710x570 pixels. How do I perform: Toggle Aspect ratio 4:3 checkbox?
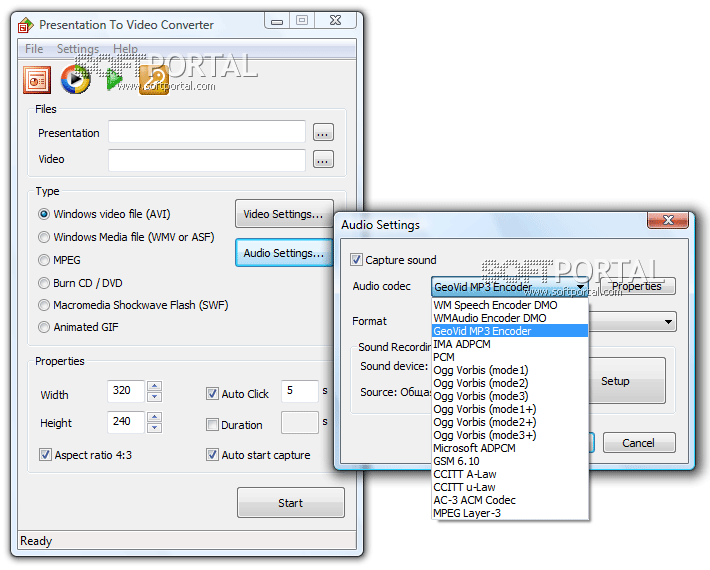tap(45, 455)
